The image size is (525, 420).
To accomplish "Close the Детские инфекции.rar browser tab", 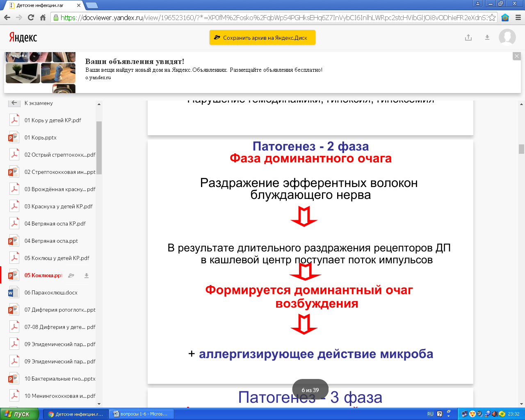I will tap(79, 6).
